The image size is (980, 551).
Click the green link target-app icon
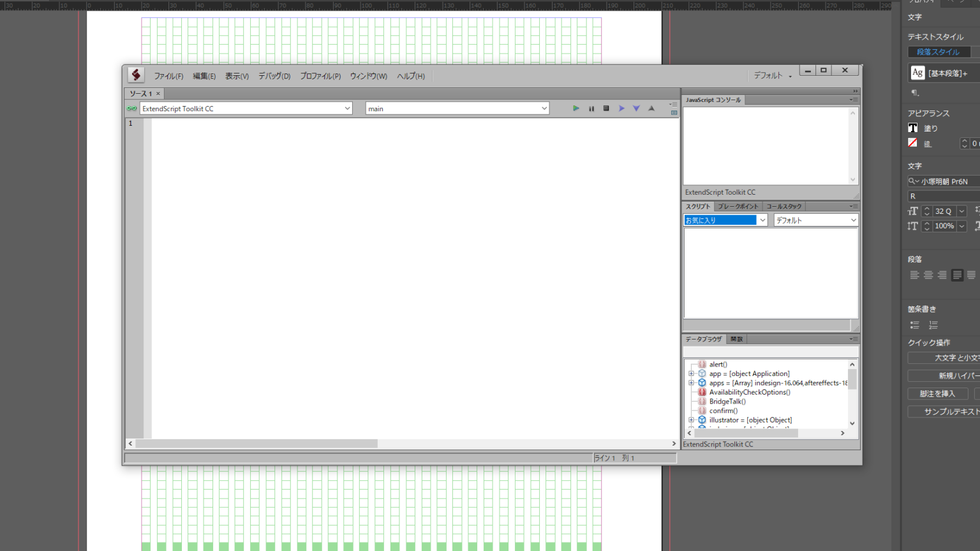click(131, 109)
